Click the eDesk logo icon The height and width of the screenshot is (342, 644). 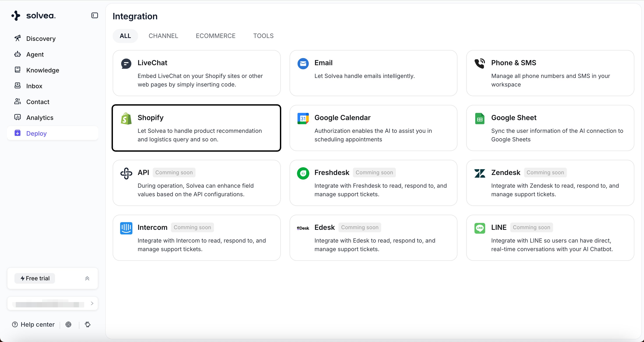(x=303, y=228)
